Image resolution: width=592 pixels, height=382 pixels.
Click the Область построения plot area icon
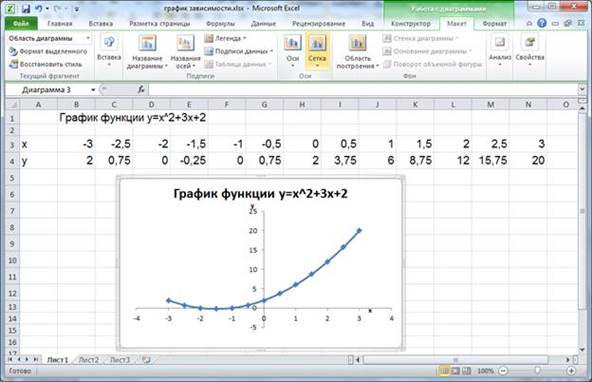[357, 43]
